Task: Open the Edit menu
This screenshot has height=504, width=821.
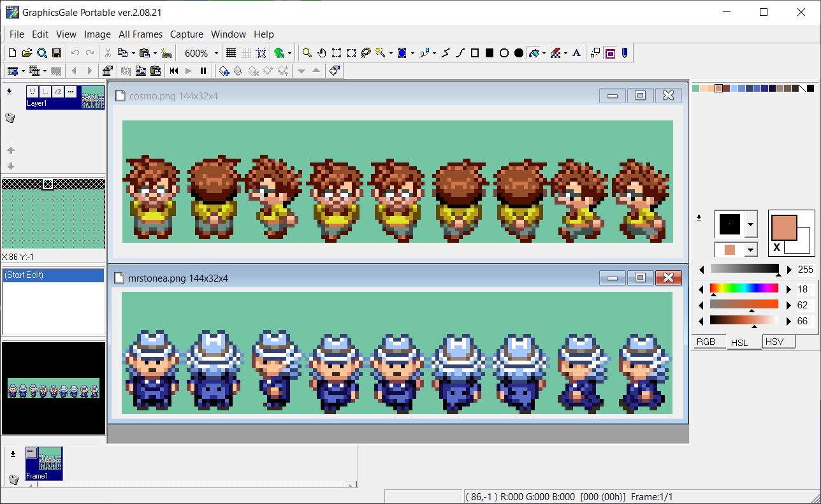Action: pyautogui.click(x=40, y=34)
